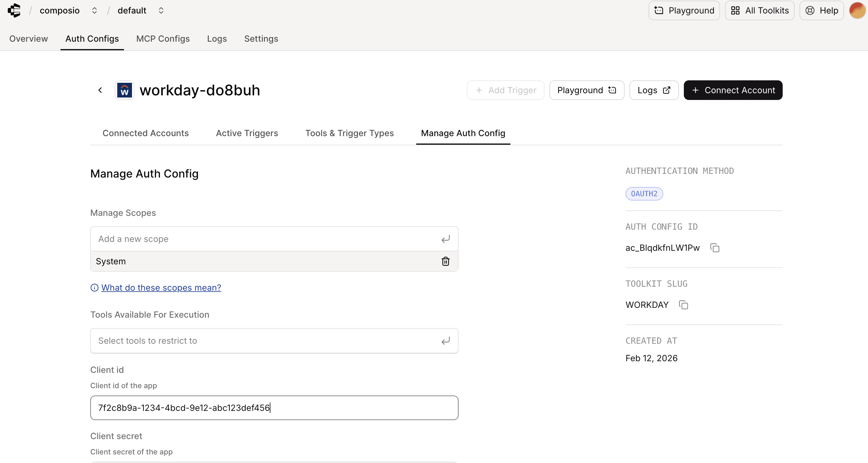Open Tools & Trigger Types tab
Viewport: 868px width, 463px height.
[x=349, y=133]
